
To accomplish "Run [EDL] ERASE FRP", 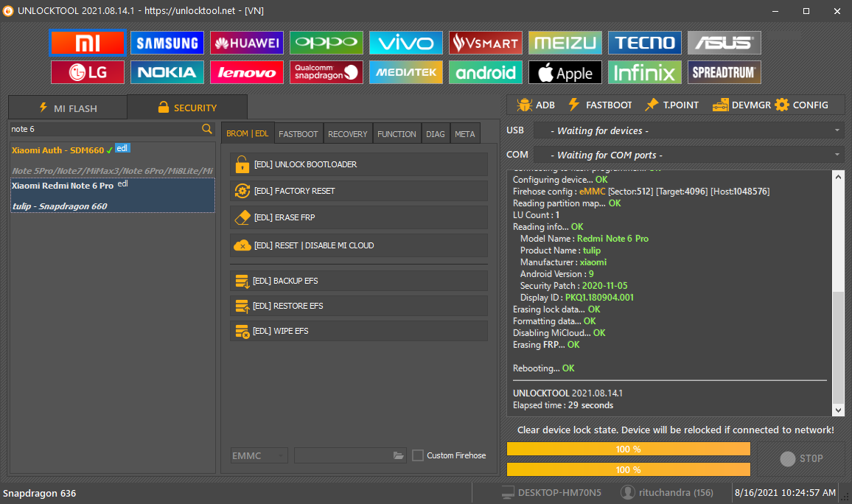I will [359, 217].
